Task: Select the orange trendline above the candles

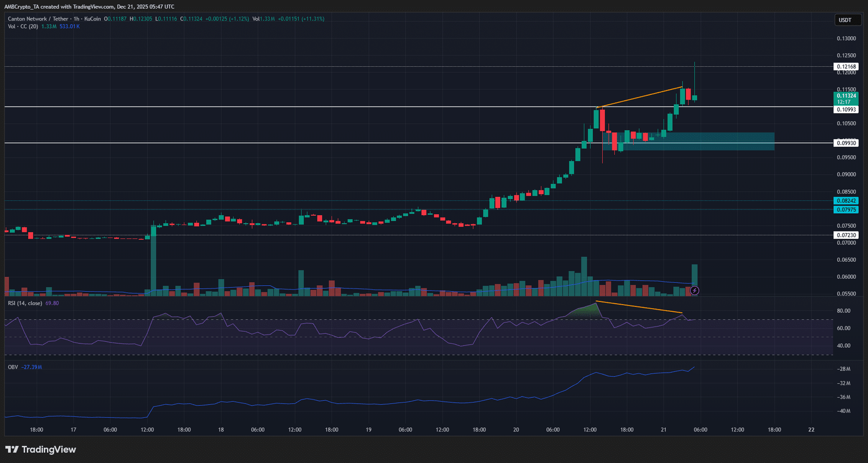Action: [x=639, y=97]
